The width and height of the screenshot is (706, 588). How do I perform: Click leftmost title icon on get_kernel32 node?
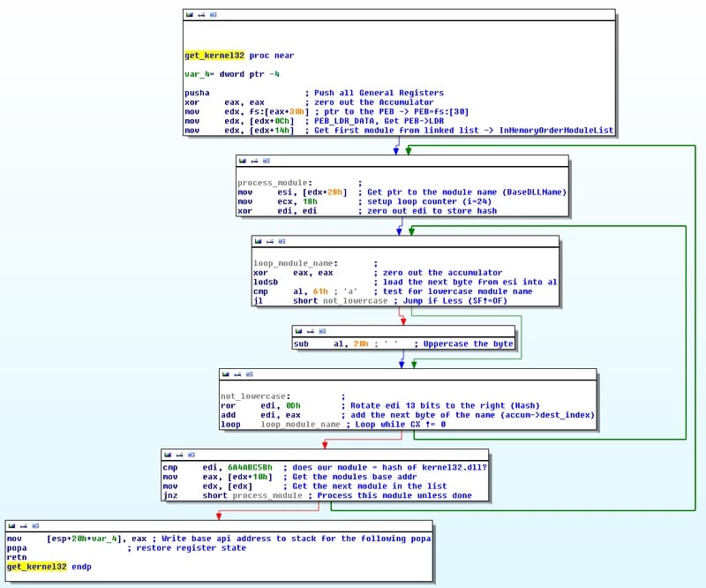189,15
